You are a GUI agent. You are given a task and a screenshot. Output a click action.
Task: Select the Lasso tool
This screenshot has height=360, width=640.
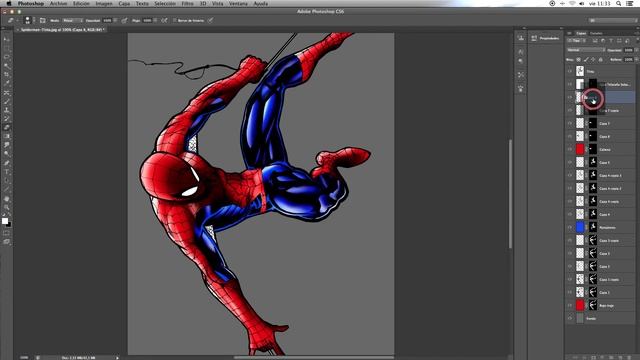7,57
